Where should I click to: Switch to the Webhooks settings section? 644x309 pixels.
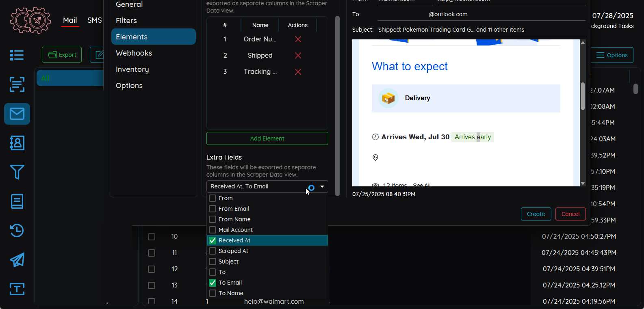coord(134,53)
